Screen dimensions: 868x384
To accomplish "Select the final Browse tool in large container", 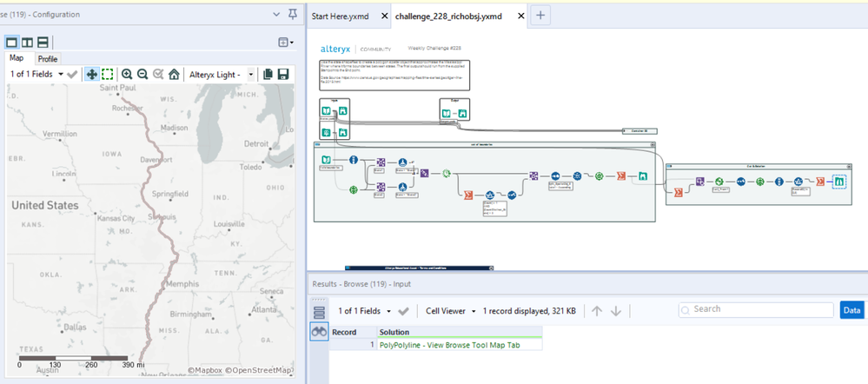I will 643,176.
